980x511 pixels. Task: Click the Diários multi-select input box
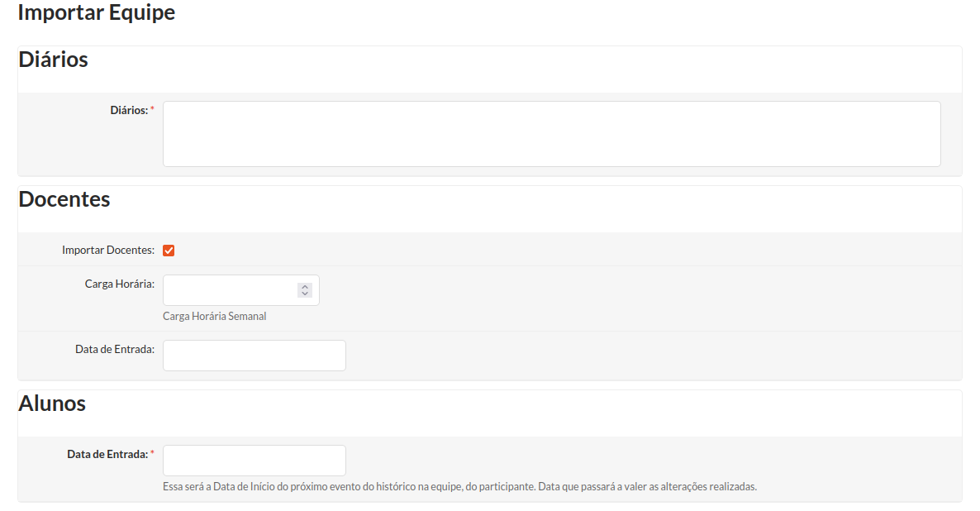(551, 134)
